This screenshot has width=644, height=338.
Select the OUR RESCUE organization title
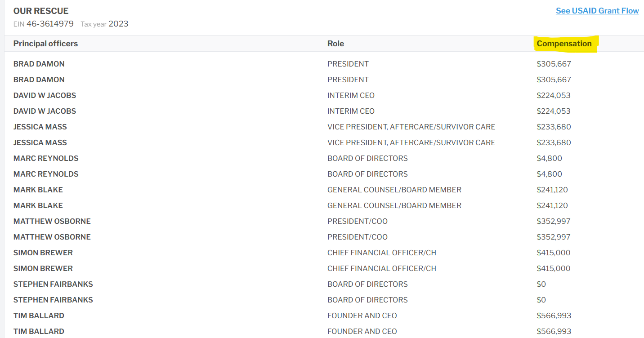click(x=41, y=11)
